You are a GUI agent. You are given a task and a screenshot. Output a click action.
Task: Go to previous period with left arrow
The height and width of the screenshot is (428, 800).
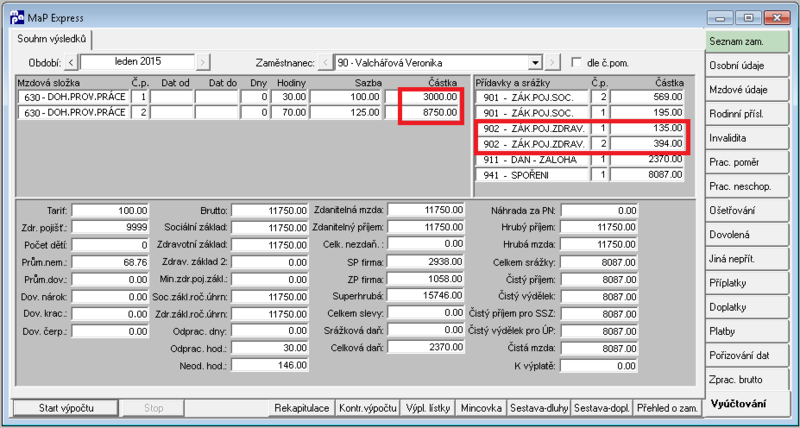pos(71,63)
